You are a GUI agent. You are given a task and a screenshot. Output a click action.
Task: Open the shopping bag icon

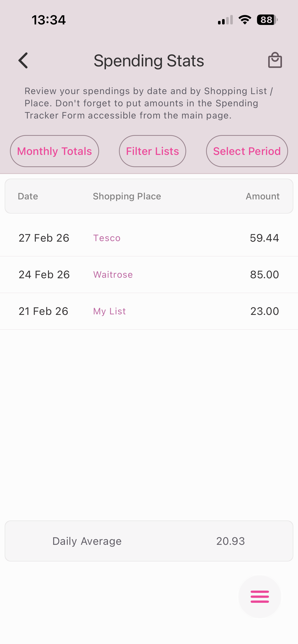275,60
